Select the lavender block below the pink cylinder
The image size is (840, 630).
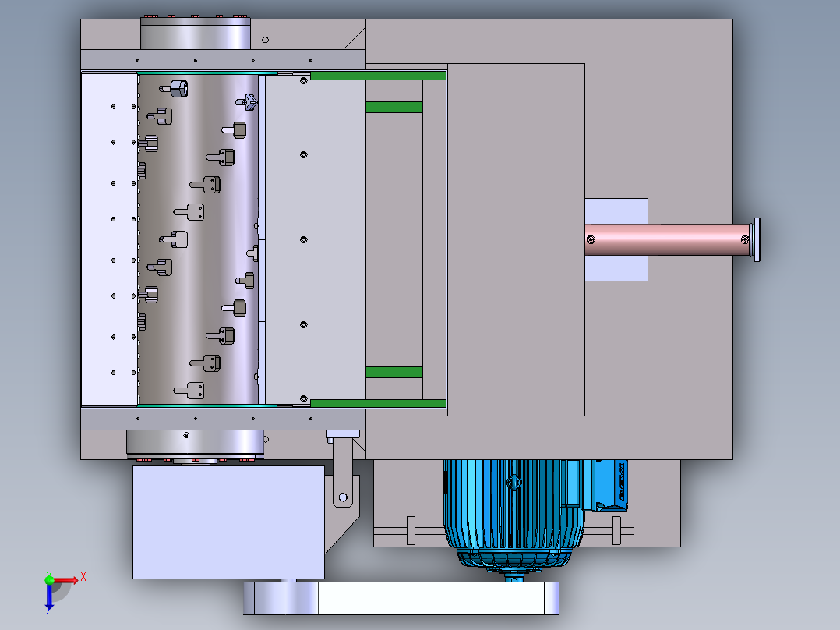coord(616,267)
